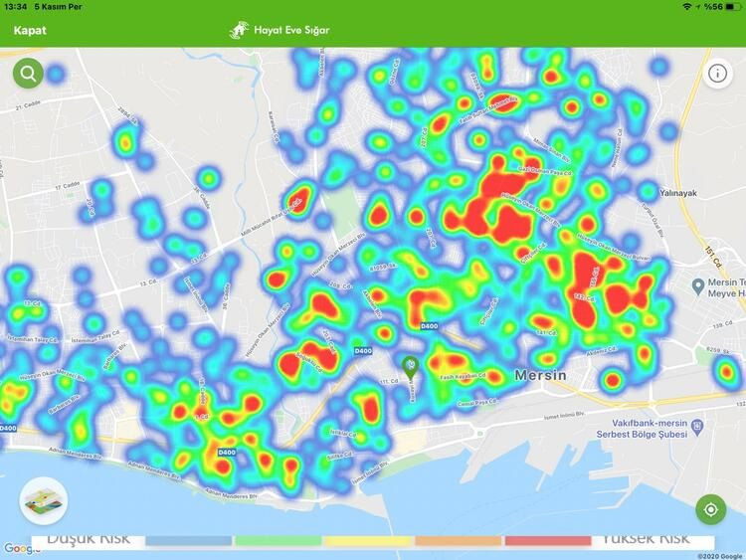This screenshot has height=560, width=746.
Task: Open the map layers switcher
Action: coord(44,501)
